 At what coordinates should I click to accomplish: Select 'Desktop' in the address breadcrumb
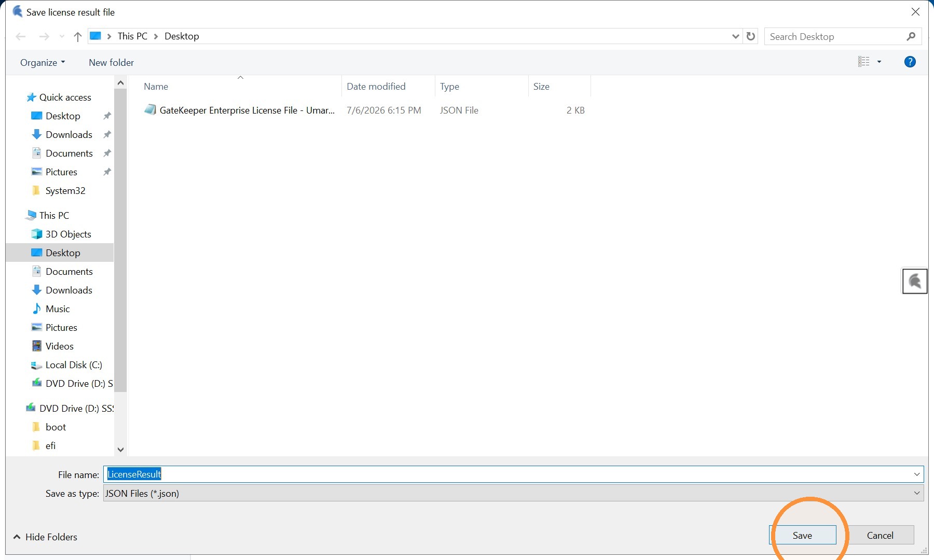pyautogui.click(x=182, y=36)
